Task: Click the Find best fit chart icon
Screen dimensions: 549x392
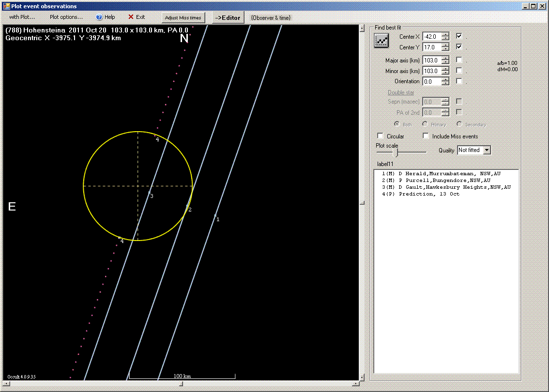Action: click(x=381, y=41)
